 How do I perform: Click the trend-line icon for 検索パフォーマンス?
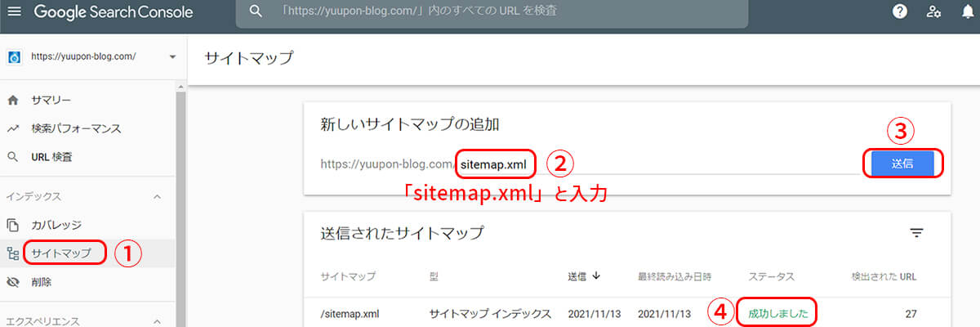(13, 128)
